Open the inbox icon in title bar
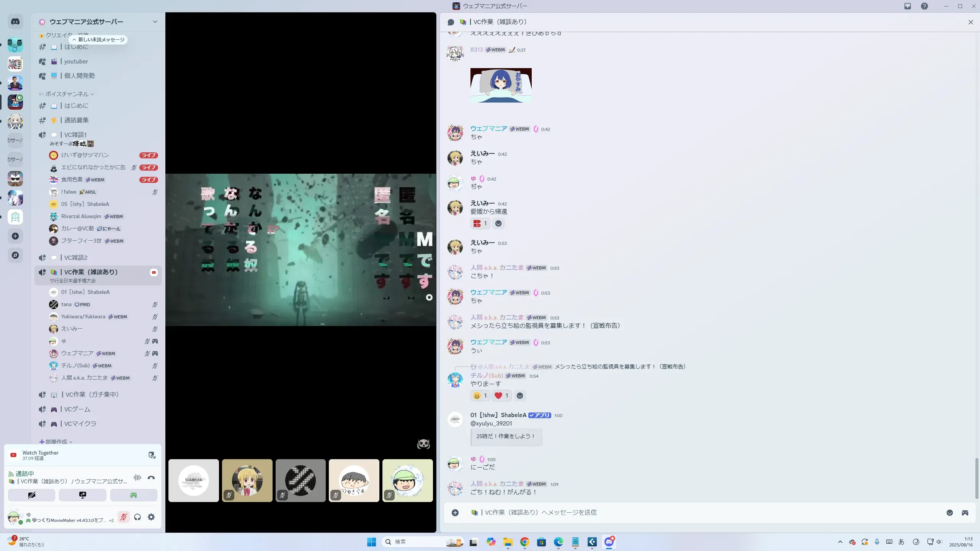Viewport: 980px width, 551px height. (908, 6)
